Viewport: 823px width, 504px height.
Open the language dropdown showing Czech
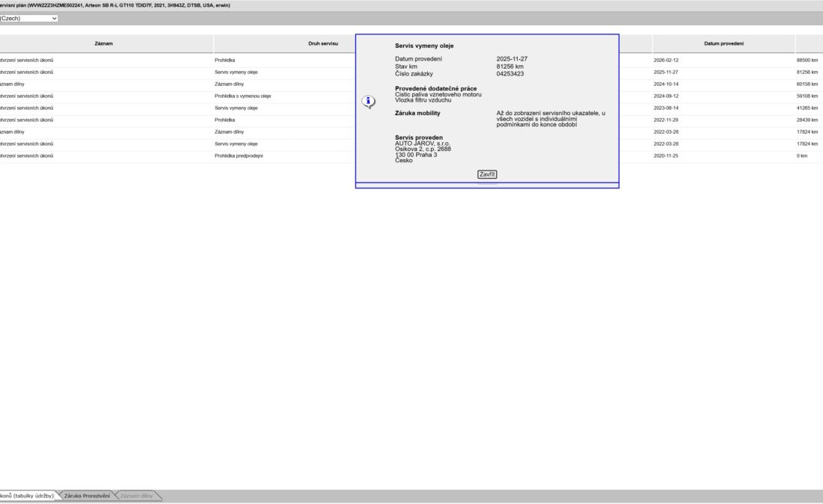pyautogui.click(x=30, y=18)
